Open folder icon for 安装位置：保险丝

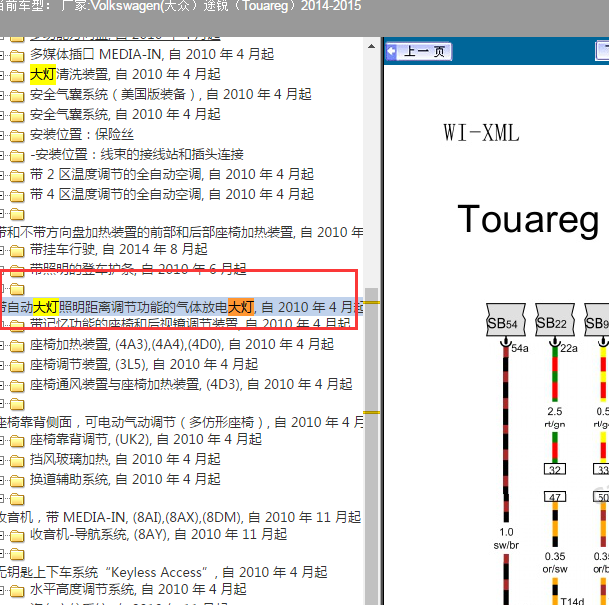17,136
